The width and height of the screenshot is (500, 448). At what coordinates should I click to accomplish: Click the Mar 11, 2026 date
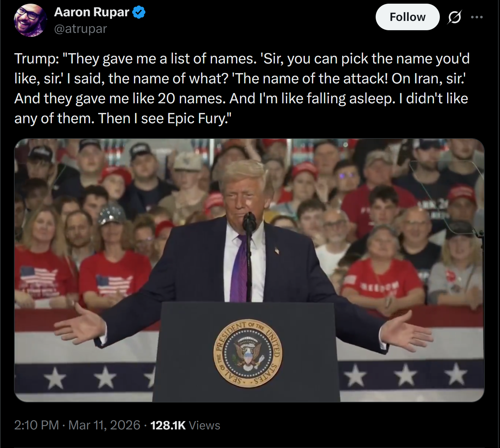(x=104, y=425)
